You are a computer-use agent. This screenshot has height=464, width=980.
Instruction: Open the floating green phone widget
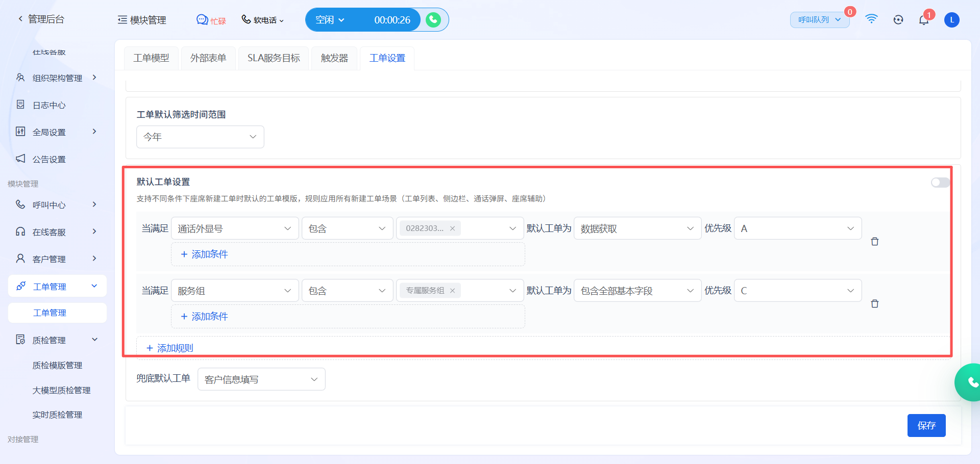(x=969, y=382)
